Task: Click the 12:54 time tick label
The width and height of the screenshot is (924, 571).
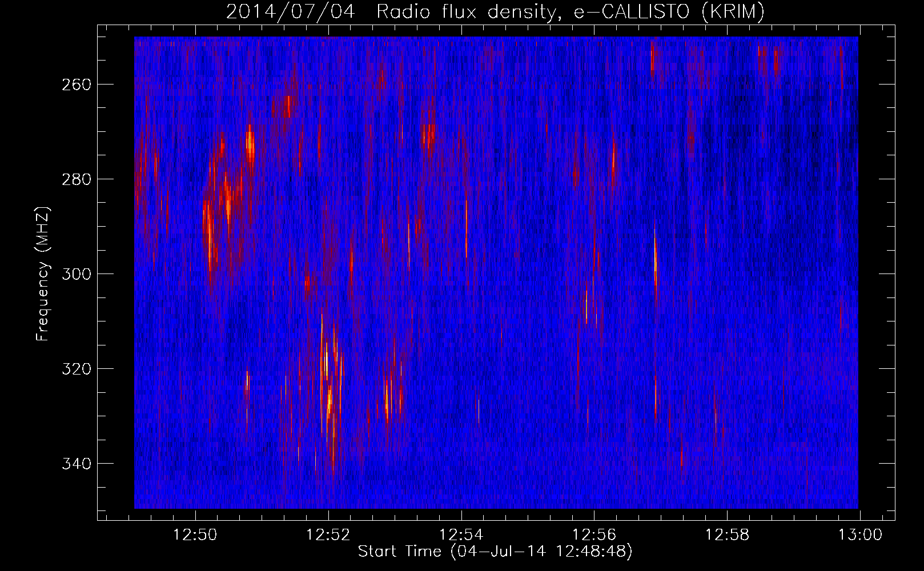Action: (x=461, y=535)
